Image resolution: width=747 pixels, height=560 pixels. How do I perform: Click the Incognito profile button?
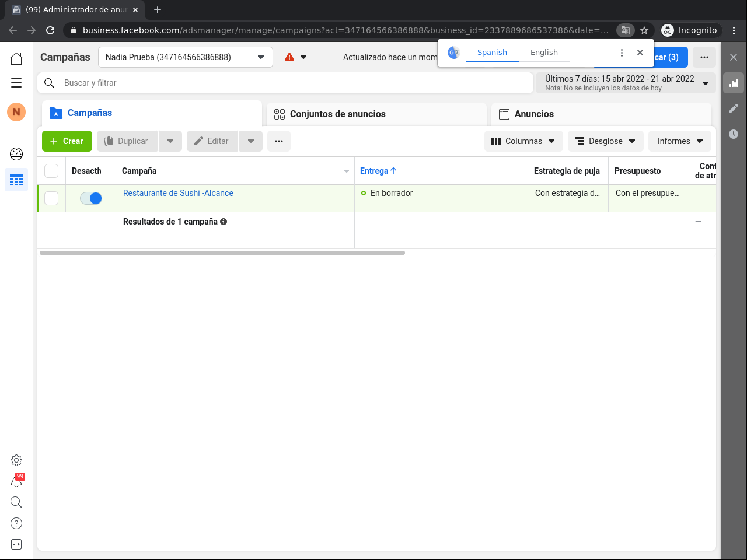[x=690, y=30]
